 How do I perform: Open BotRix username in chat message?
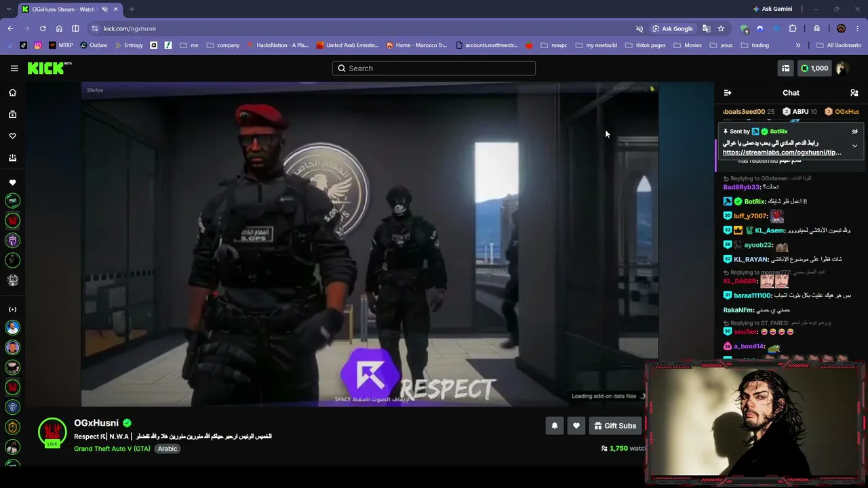[755, 201]
